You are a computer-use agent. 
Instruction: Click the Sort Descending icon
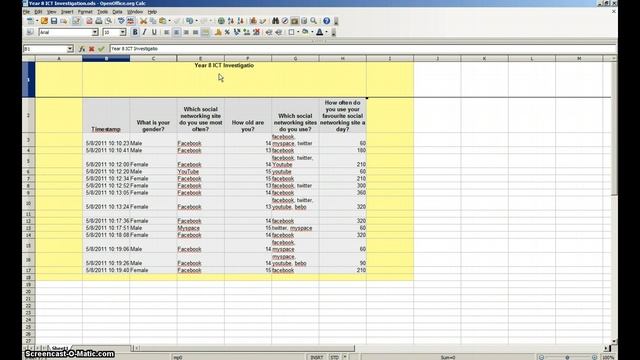point(241,21)
